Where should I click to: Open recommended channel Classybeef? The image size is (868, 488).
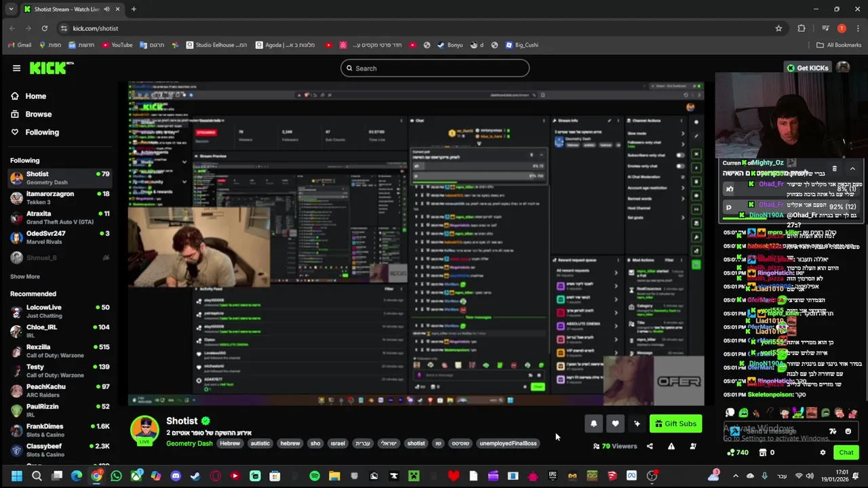(60, 449)
